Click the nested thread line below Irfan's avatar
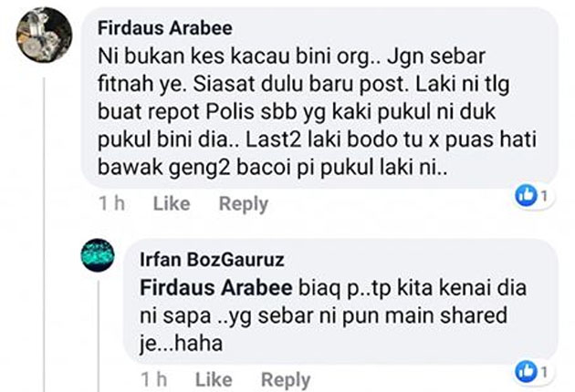The width and height of the screenshot is (575, 392). pos(99,336)
